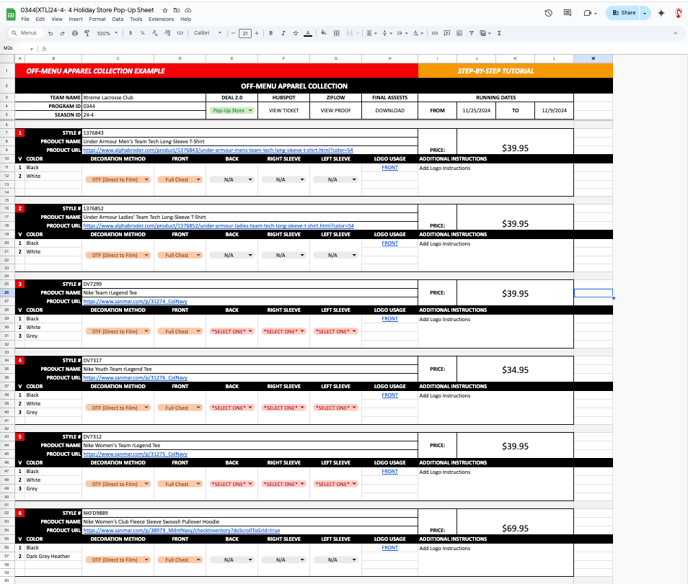This screenshot has width=688, height=584.
Task: Click the Undo icon in toolbar
Action: pos(52,33)
